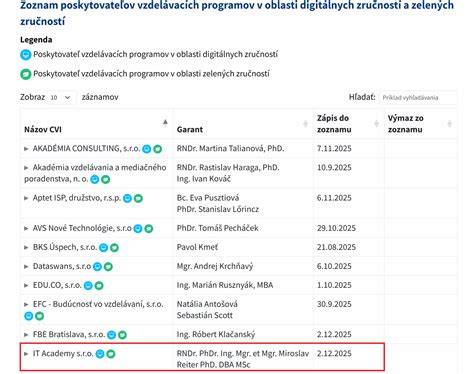Image resolution: width=474 pixels, height=374 pixels.
Task: Click green icon beside BKS Úspech
Action: coord(114,248)
